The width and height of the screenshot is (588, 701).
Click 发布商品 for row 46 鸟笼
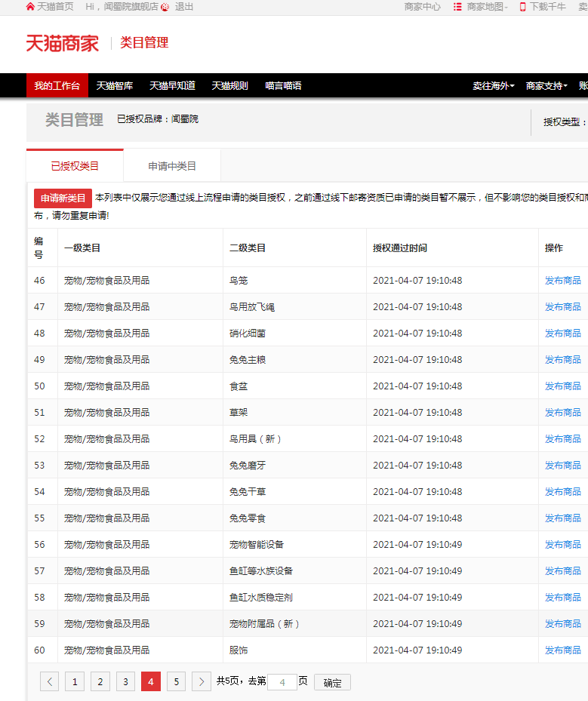562,280
